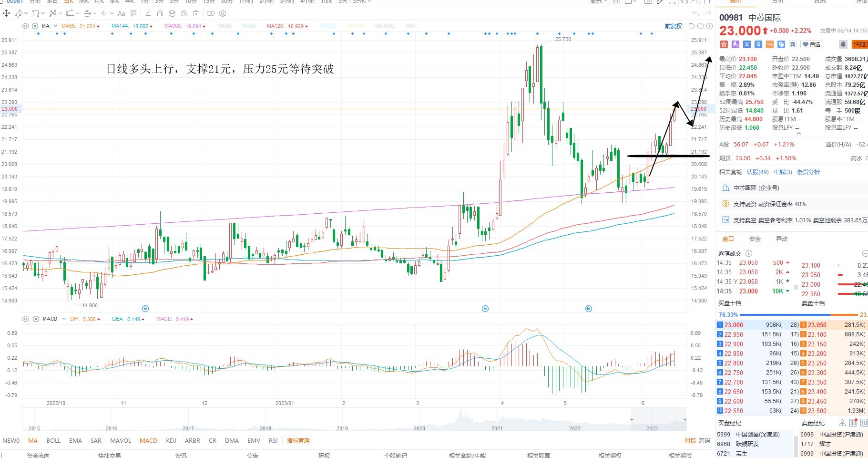Expand trend line tool options arrow
Screen dimensions: 868x458
point(26,13)
